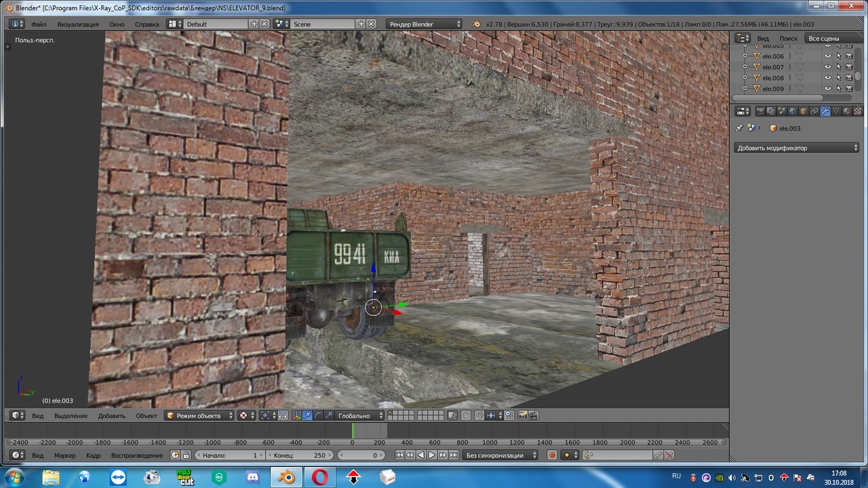This screenshot has height=488, width=868.
Task: Open the Render properties tab (camera icon)
Action: tap(760, 111)
